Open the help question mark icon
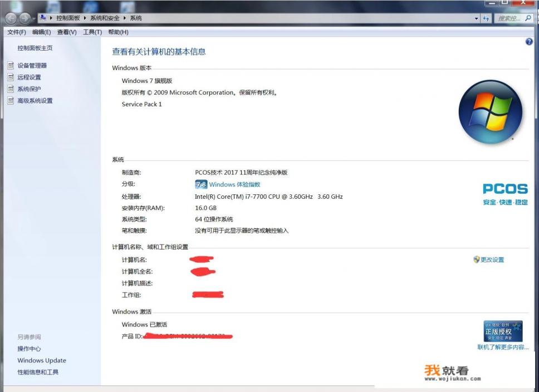539x392 pixels. 529,42
